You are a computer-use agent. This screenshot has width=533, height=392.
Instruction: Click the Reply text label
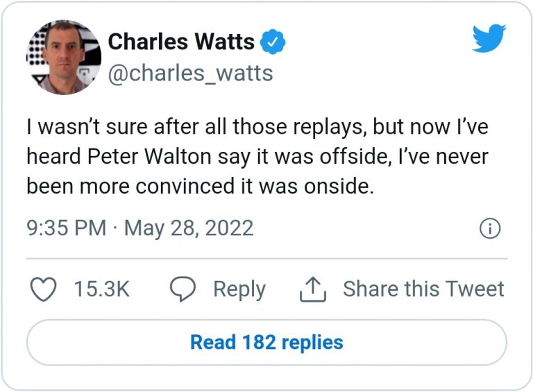tap(239, 289)
